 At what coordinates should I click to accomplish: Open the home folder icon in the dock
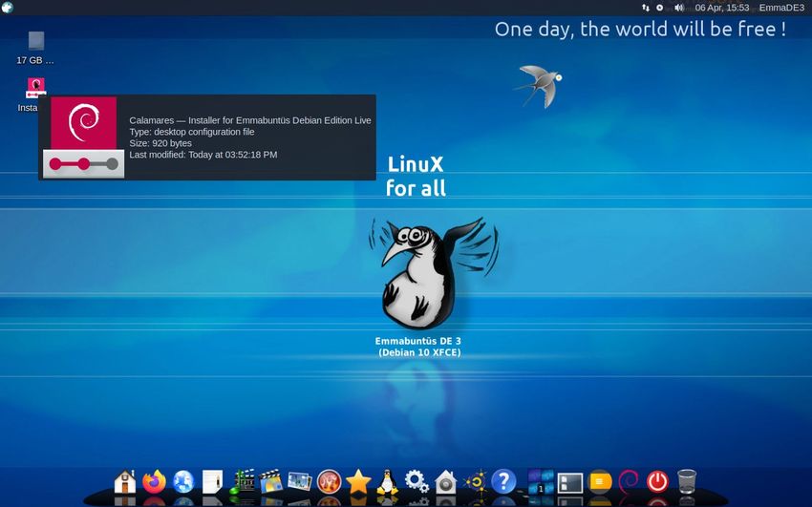[x=125, y=481]
